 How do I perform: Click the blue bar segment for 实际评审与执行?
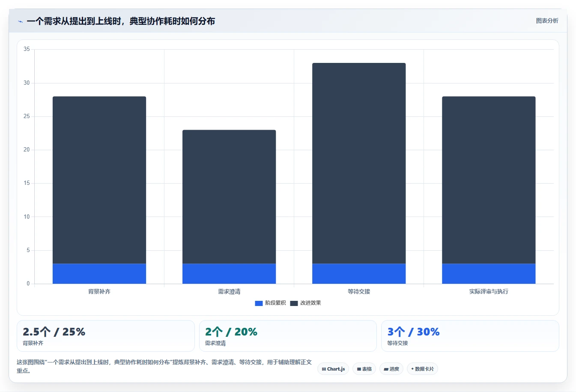click(x=489, y=274)
